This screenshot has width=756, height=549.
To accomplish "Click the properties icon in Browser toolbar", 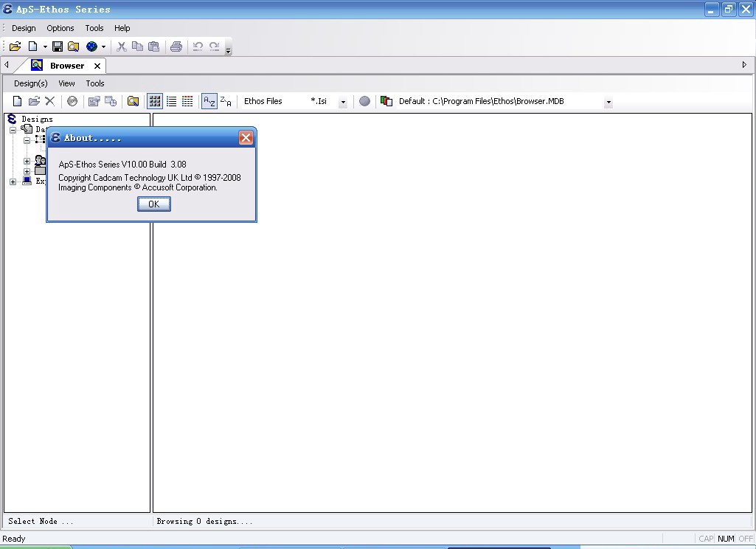I will (x=94, y=101).
